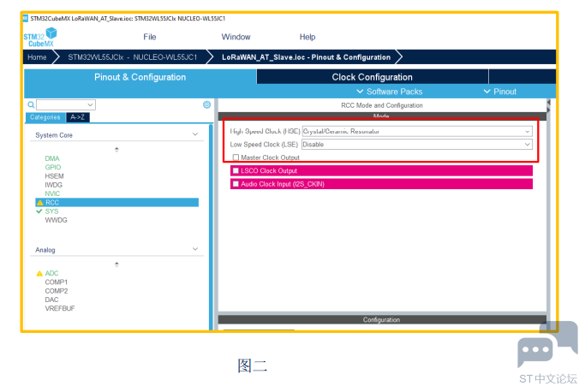Open the search field dropdown arrow

click(x=90, y=104)
